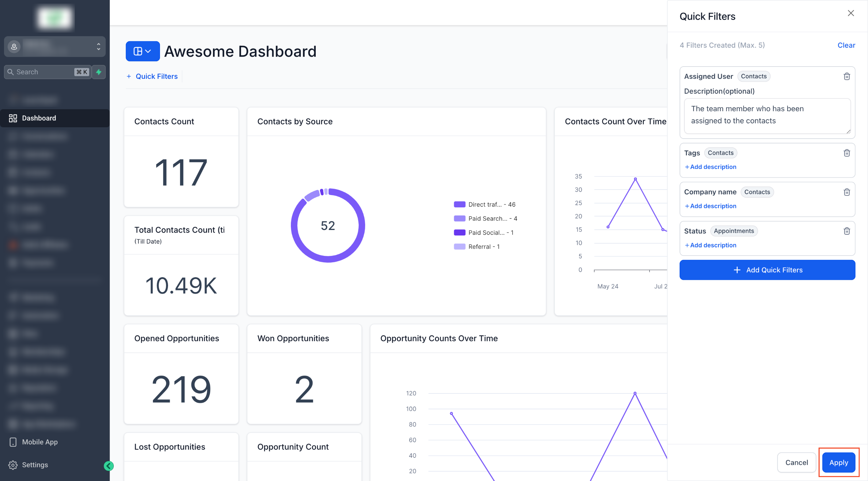
Task: Focus the Assigned User description textarea
Action: click(767, 116)
